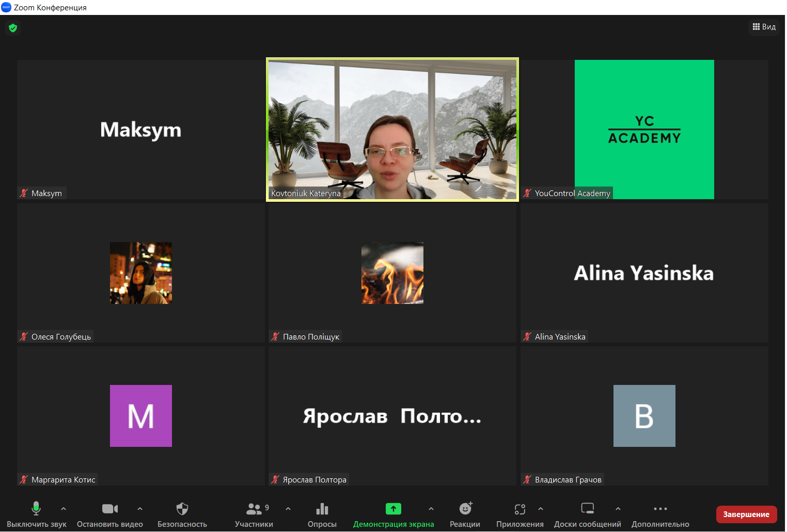
Task: Open the Реакции reactions smiley icon
Action: click(465, 509)
